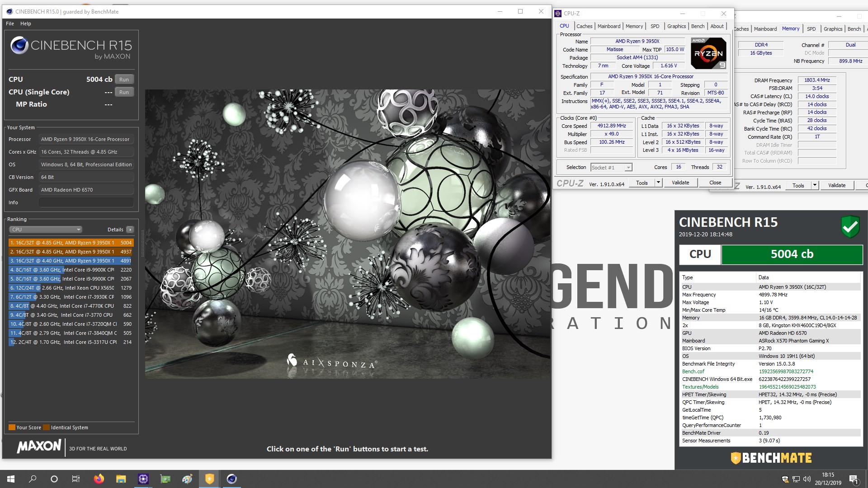Select ranking row Intel Core i9-9900K 2220
The width and height of the screenshot is (868, 488).
(x=71, y=270)
